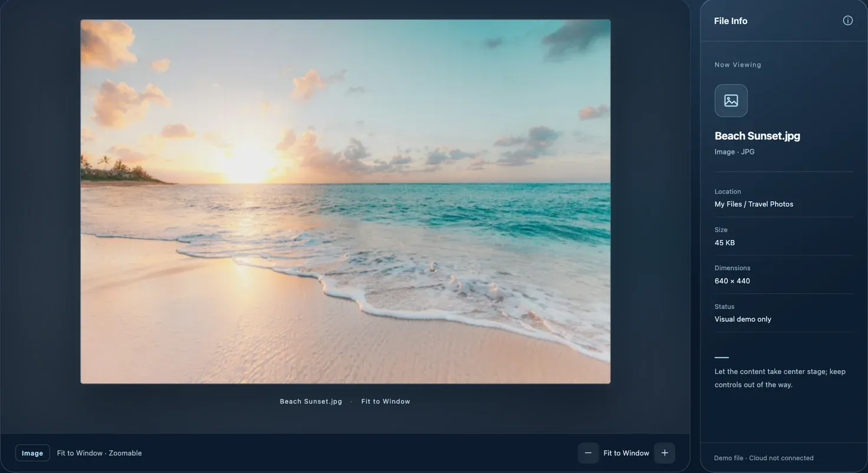Click the Beach Sunset.jpg file name heading
This screenshot has height=473, width=868.
pyautogui.click(x=757, y=136)
